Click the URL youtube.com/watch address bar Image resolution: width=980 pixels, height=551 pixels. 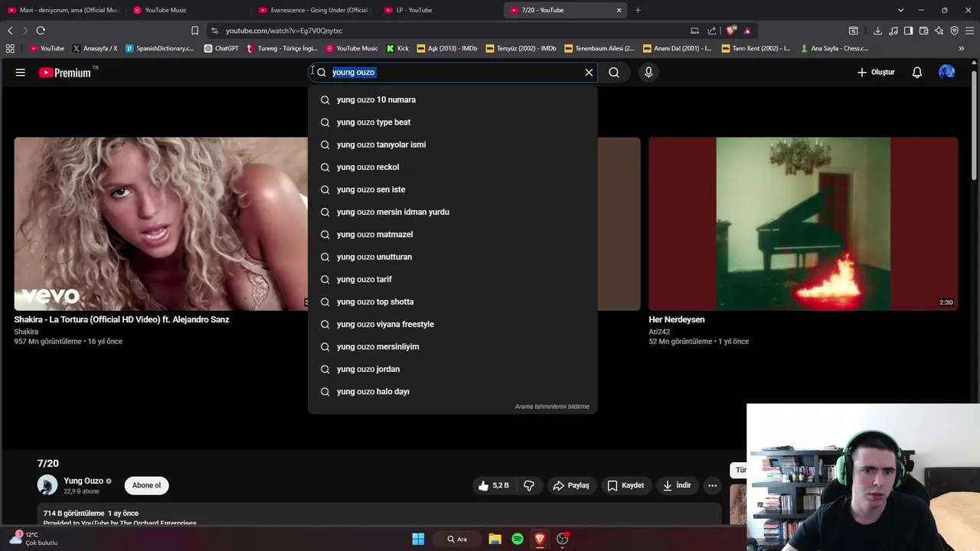click(x=452, y=31)
